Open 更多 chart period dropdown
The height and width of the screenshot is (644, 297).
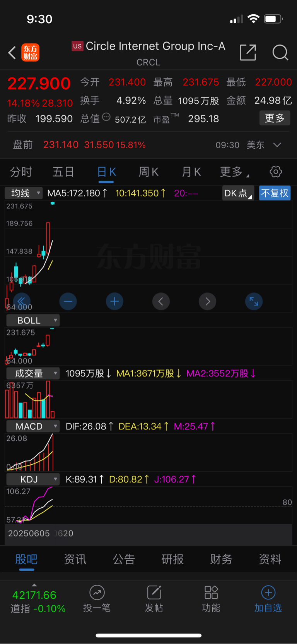click(x=234, y=172)
